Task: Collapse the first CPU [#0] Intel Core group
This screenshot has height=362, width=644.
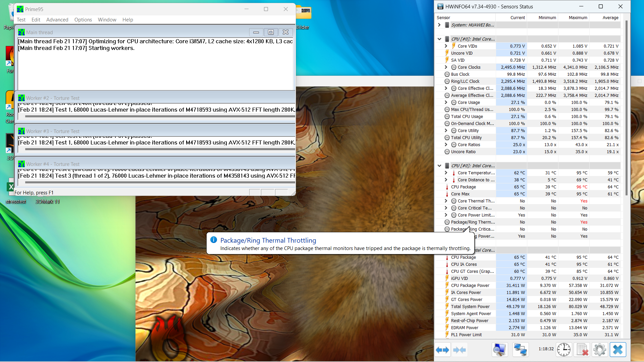Action: point(439,39)
